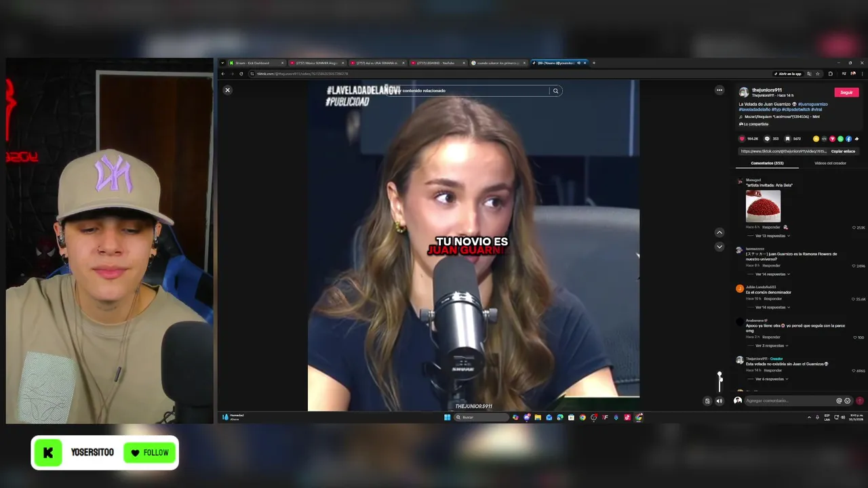Open the red dome image in first comment
The width and height of the screenshot is (868, 488).
click(x=763, y=206)
